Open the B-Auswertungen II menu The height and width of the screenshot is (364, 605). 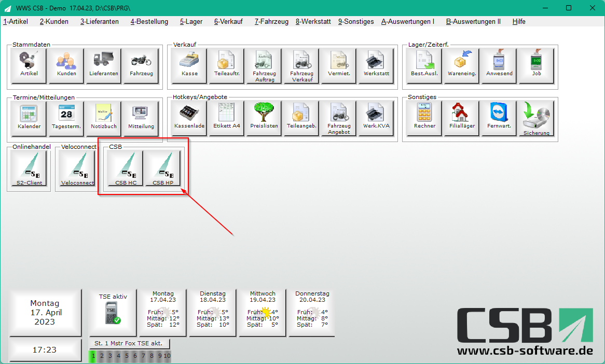473,22
